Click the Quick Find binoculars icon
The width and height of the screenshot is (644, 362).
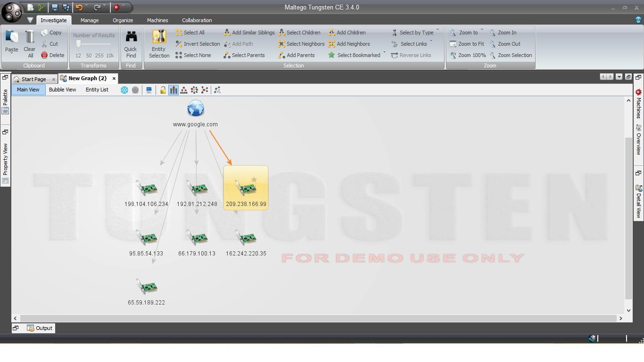coord(131,37)
